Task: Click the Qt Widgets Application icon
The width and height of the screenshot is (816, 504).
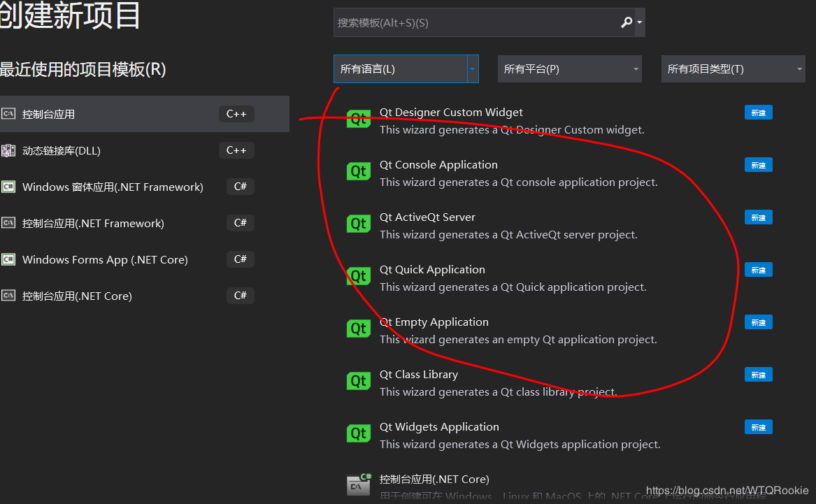Action: (x=359, y=433)
